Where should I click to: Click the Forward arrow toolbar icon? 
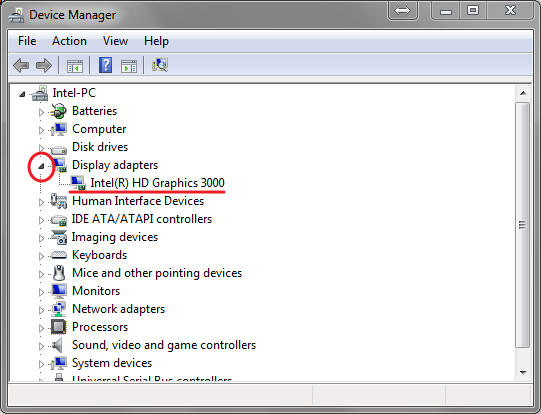(44, 65)
